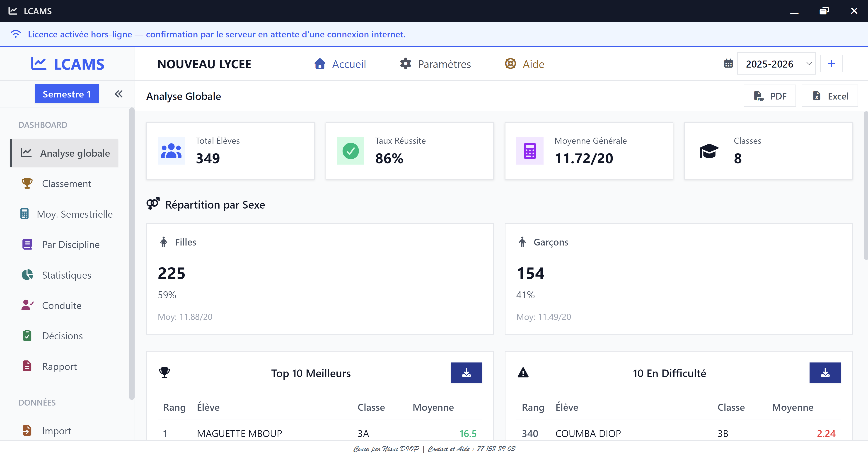Click the lifebuoy icon next to Aide

tap(510, 64)
